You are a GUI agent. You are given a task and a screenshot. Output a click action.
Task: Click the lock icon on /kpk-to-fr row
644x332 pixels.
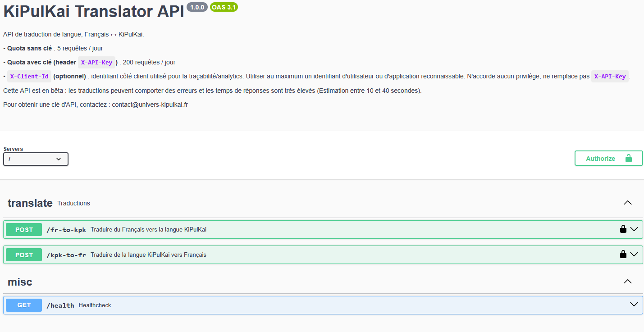[x=623, y=255]
